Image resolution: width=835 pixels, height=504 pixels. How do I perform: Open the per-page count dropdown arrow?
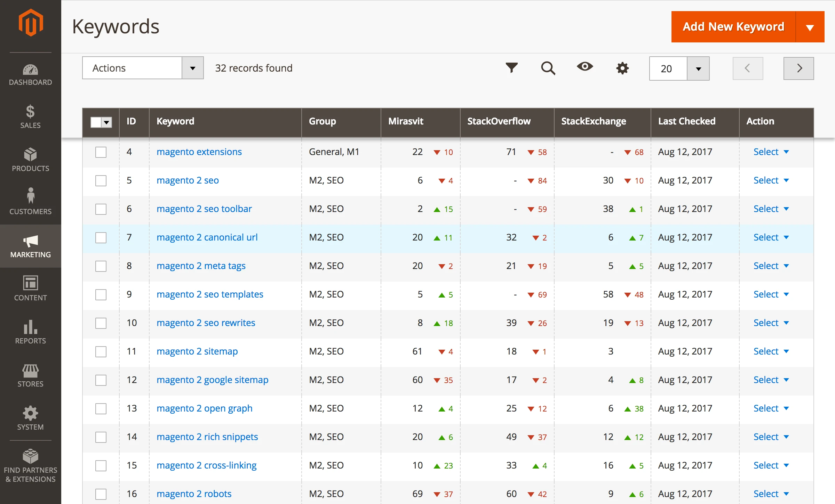click(x=698, y=69)
